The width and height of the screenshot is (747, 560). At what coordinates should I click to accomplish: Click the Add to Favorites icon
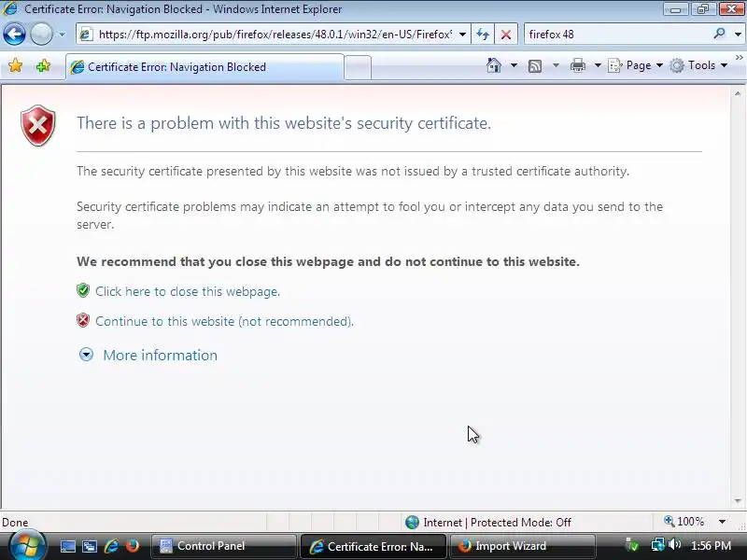43,65
